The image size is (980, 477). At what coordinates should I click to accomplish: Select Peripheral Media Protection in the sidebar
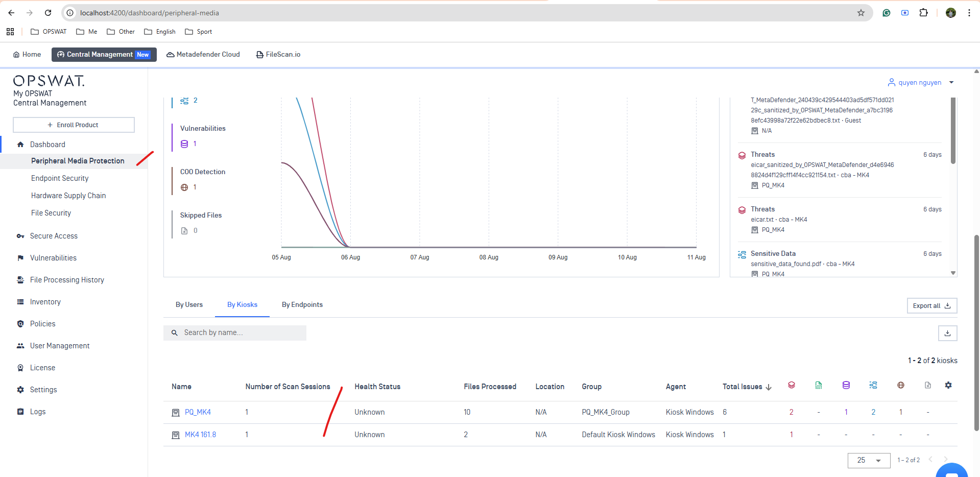[78, 161]
